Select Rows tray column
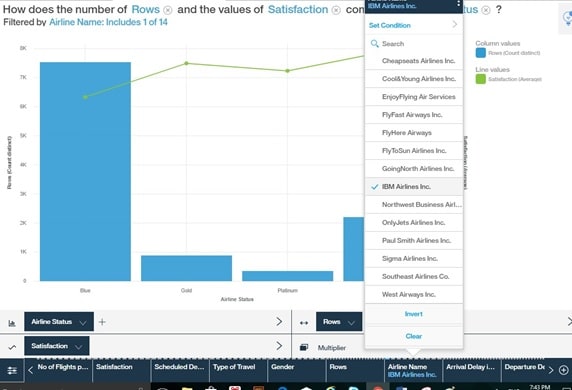 click(355, 371)
